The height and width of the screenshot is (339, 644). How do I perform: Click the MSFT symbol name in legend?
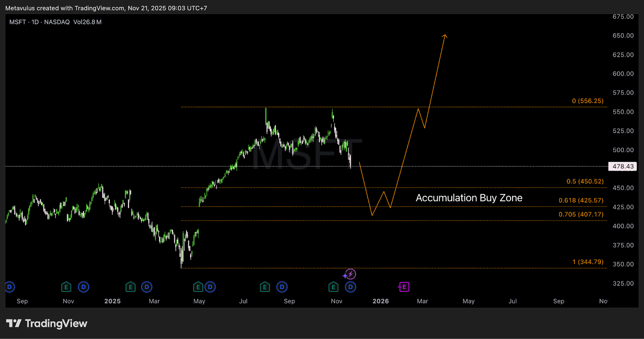click(x=18, y=22)
